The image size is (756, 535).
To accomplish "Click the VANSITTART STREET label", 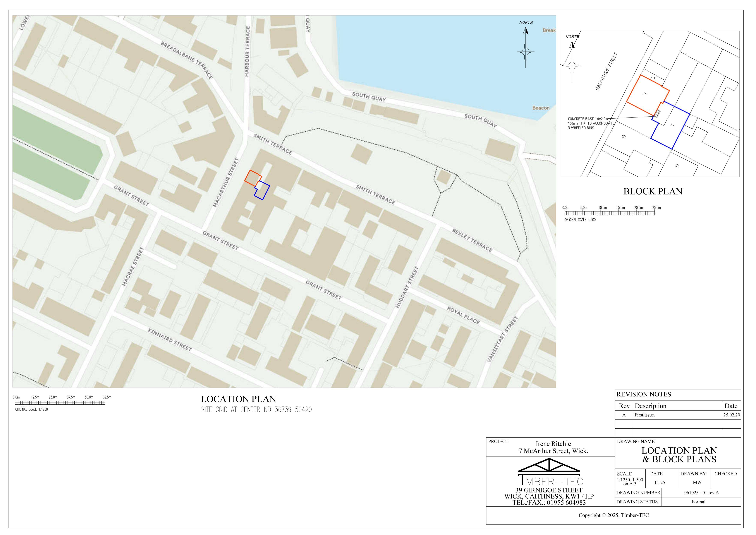I will 502,339.
